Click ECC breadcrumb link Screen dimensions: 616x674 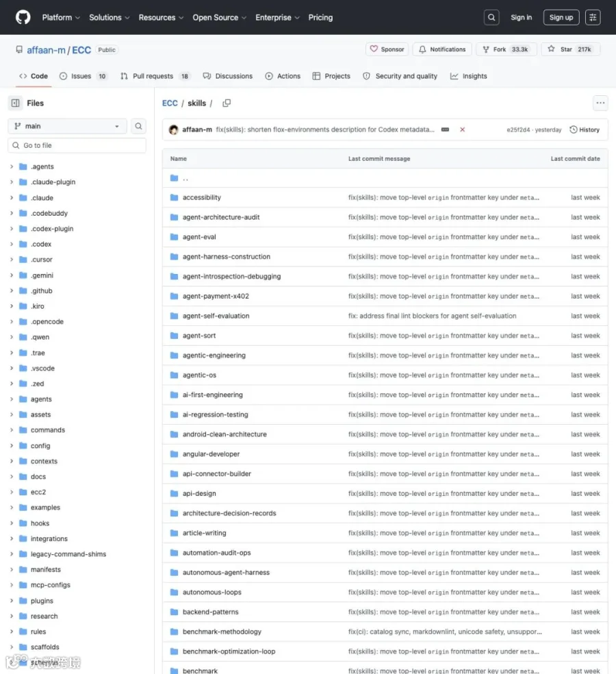(170, 103)
